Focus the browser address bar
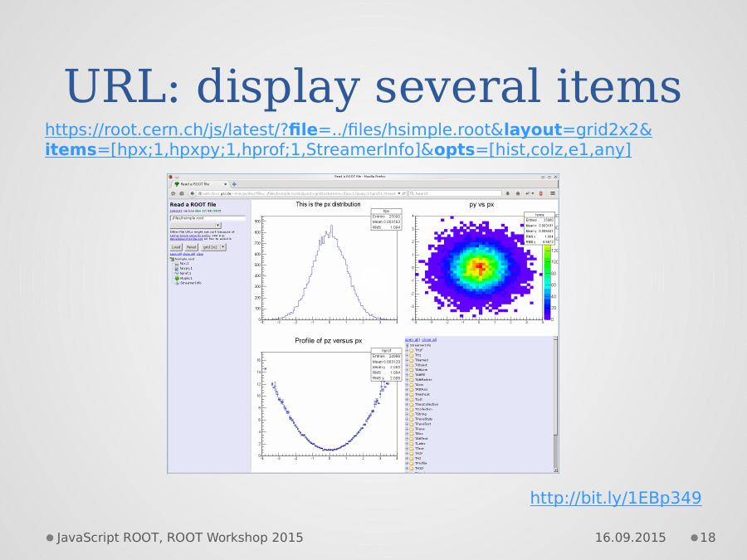The image size is (747, 560). coord(302,193)
